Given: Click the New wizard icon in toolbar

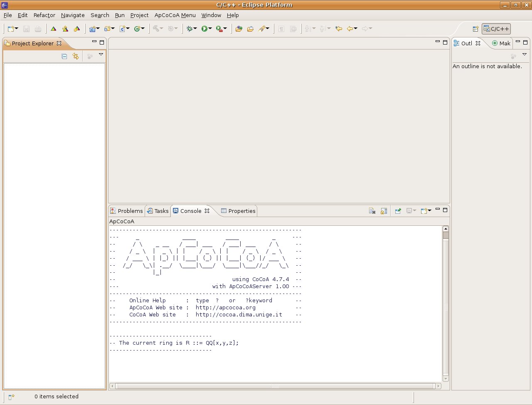Looking at the screenshot, I should tap(11, 29).
